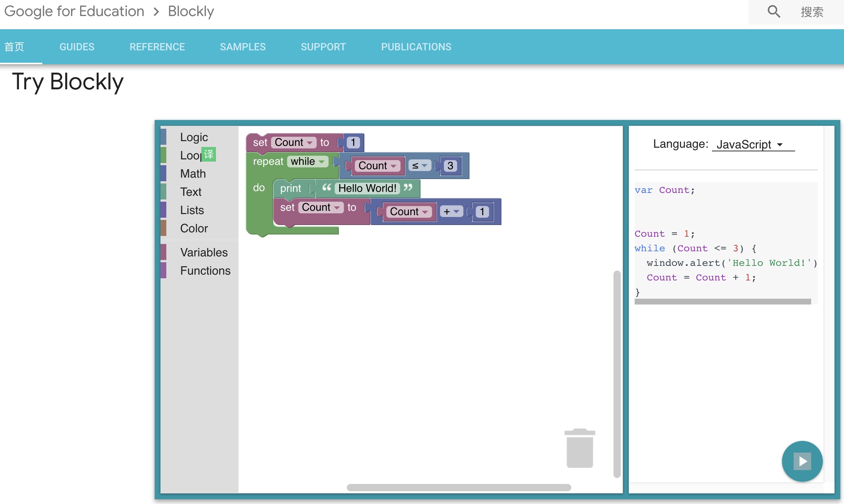Click the code panel horizontal scrollbar
844x504 pixels.
click(x=723, y=302)
